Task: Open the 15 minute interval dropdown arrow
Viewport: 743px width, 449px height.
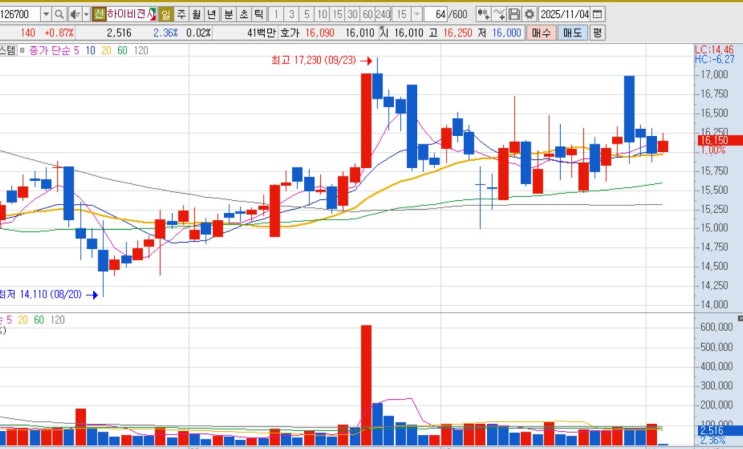Action: coord(417,15)
